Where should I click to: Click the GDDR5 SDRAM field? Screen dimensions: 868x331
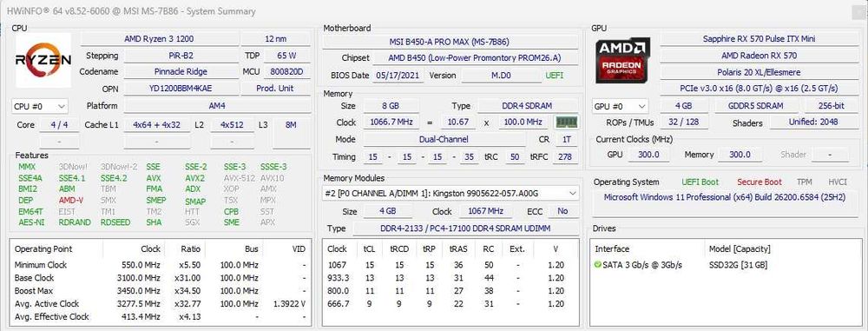point(756,105)
